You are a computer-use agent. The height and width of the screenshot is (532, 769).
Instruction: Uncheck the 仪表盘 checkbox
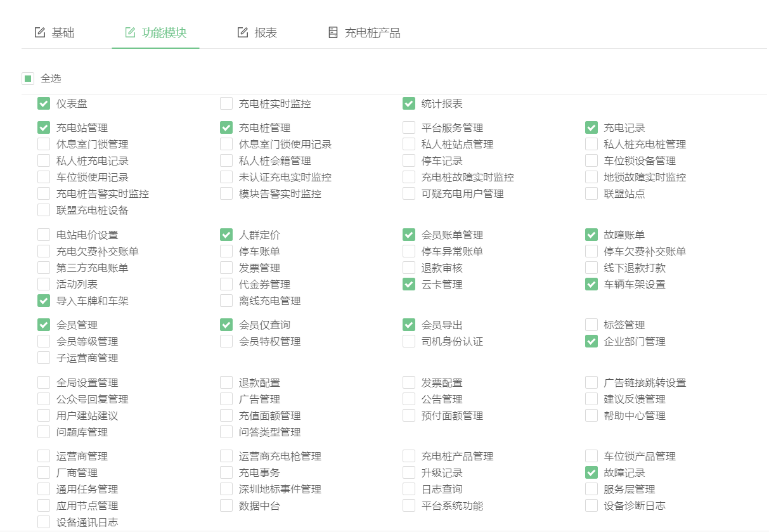43,103
